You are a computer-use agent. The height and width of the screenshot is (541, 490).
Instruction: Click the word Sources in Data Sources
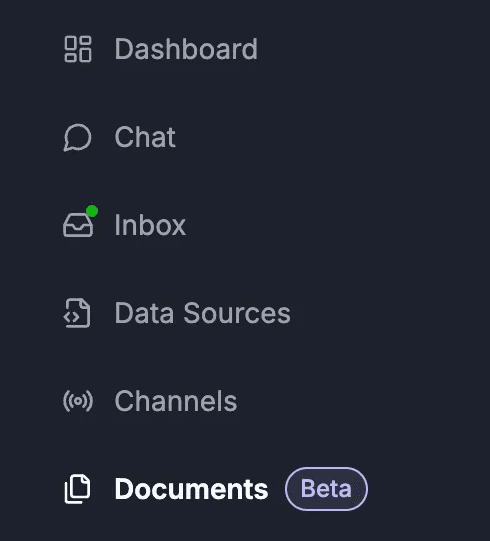pos(237,313)
